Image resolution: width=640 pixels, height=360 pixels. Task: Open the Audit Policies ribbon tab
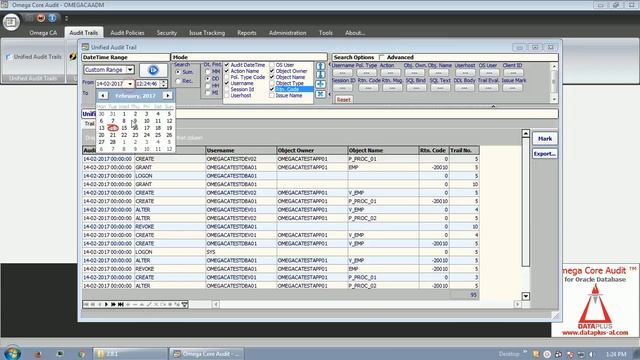point(127,33)
